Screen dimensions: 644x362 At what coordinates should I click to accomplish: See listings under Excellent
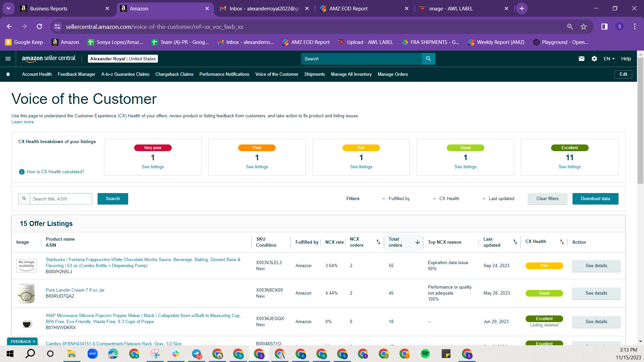coord(570,167)
